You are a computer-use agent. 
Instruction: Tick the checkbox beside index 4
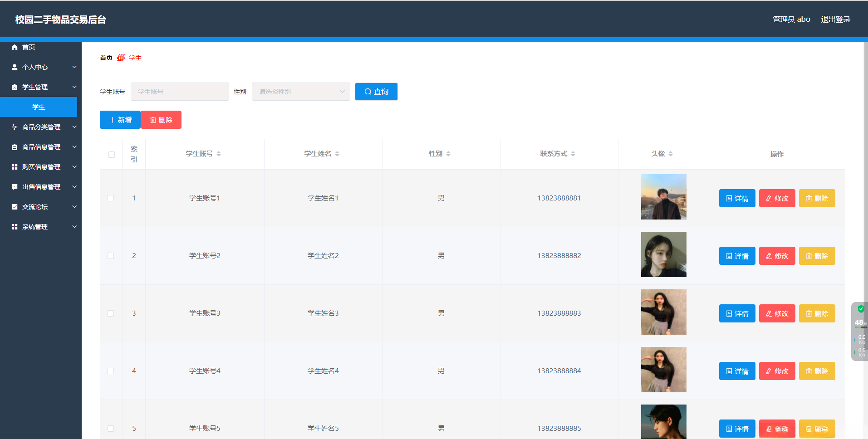[111, 371]
